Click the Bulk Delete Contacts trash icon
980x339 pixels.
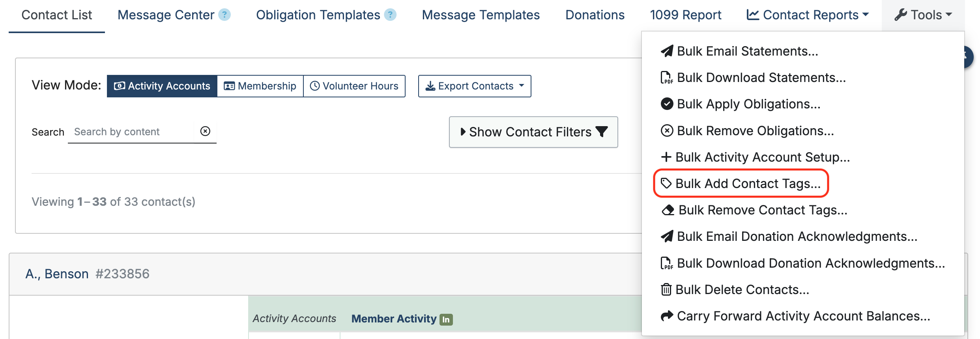coord(666,290)
